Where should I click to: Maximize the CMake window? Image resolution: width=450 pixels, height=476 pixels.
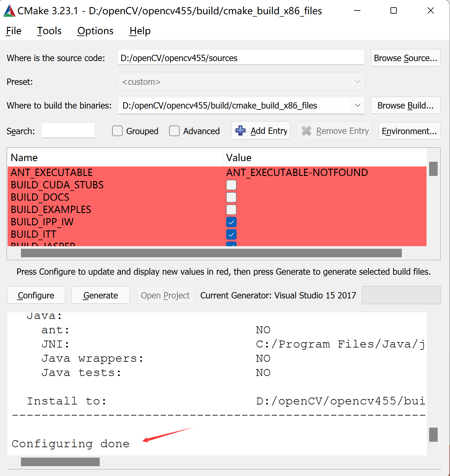(x=394, y=11)
